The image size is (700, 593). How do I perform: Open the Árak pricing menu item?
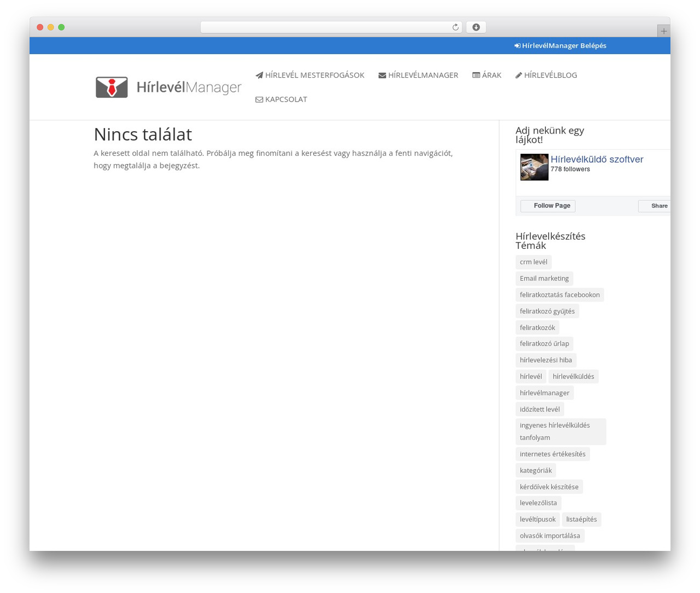click(x=487, y=75)
